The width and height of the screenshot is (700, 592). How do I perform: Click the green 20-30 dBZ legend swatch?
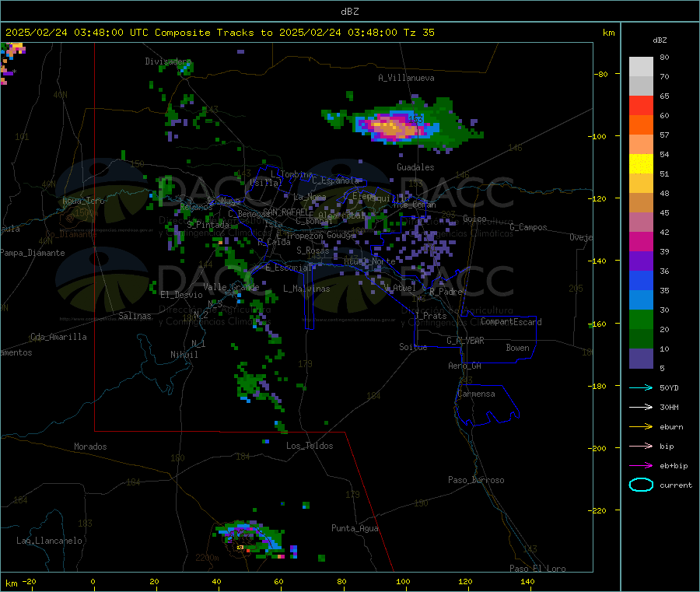coord(641,319)
